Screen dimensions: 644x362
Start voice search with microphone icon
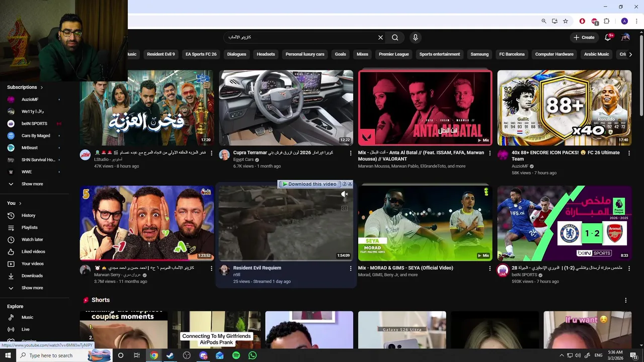415,37
